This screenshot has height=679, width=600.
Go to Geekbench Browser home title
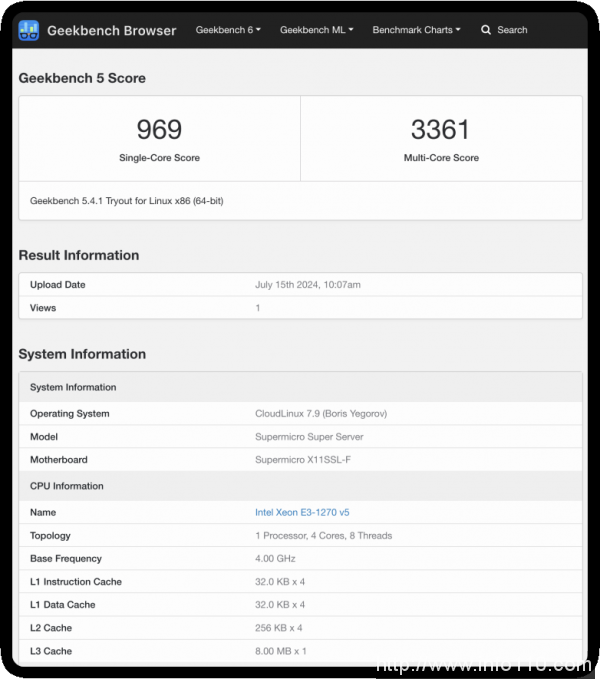[111, 30]
